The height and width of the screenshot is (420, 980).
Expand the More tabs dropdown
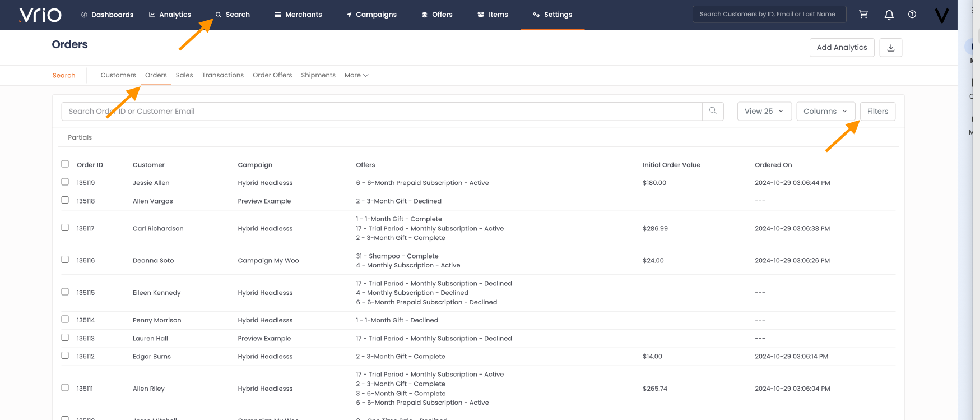coord(356,75)
